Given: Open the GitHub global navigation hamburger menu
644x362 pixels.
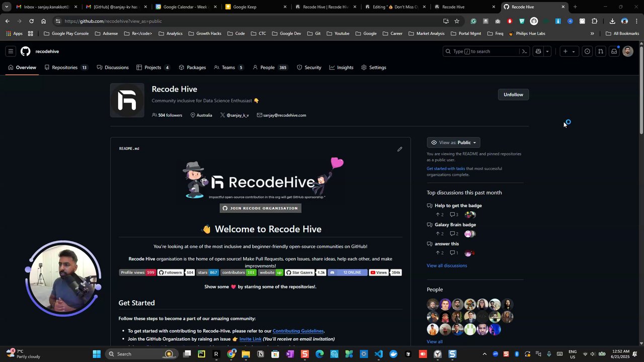Looking at the screenshot, I should coord(10,51).
